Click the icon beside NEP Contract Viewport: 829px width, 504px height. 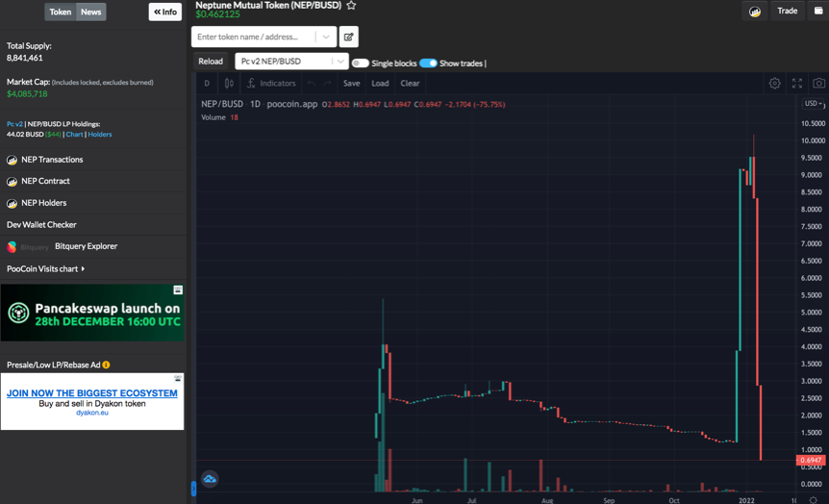(x=12, y=182)
